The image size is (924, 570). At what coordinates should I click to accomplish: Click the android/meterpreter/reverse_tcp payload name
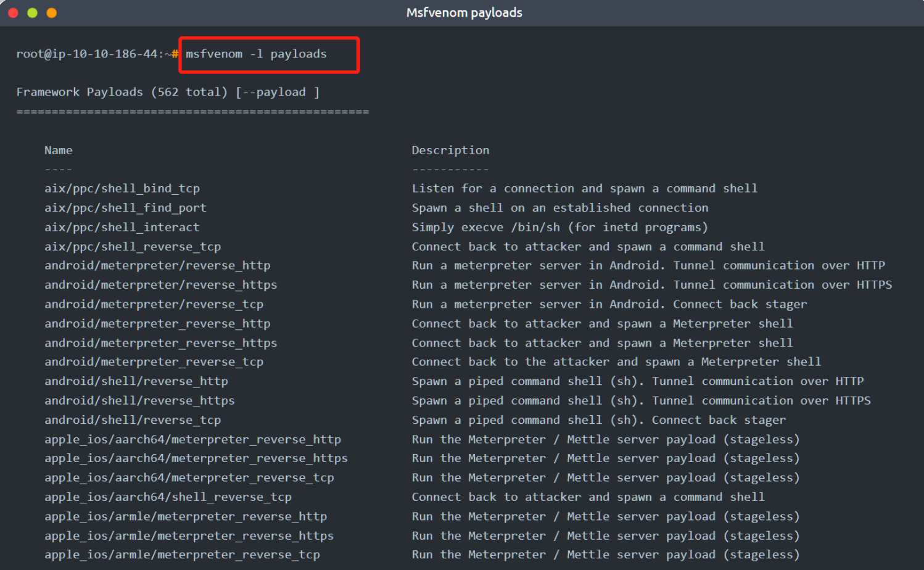click(154, 305)
